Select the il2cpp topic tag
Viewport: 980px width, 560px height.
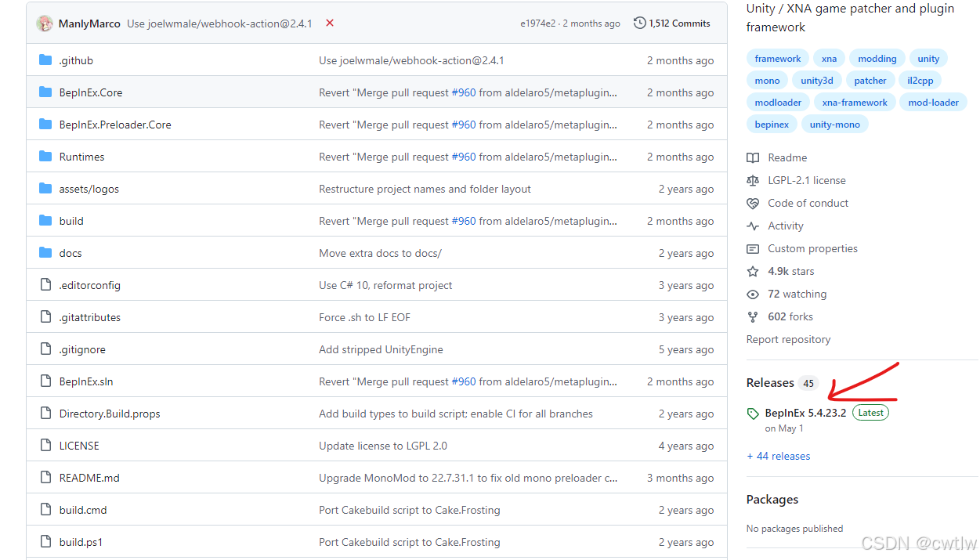920,81
